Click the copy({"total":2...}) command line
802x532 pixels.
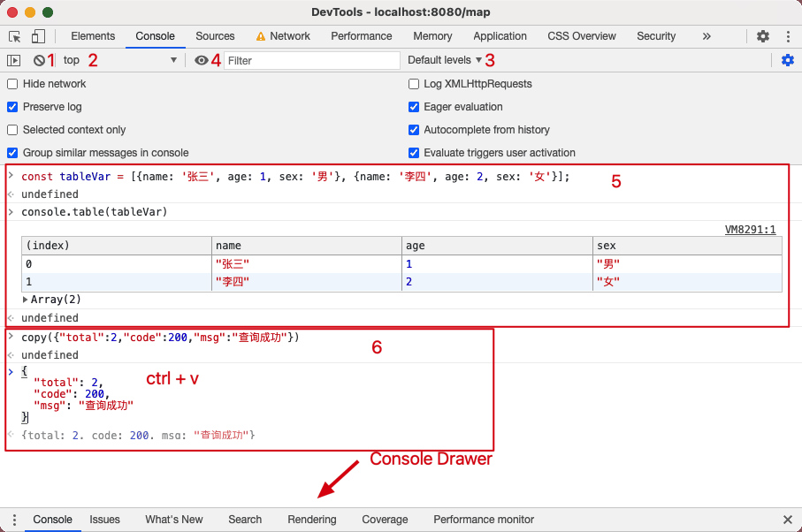click(x=160, y=338)
